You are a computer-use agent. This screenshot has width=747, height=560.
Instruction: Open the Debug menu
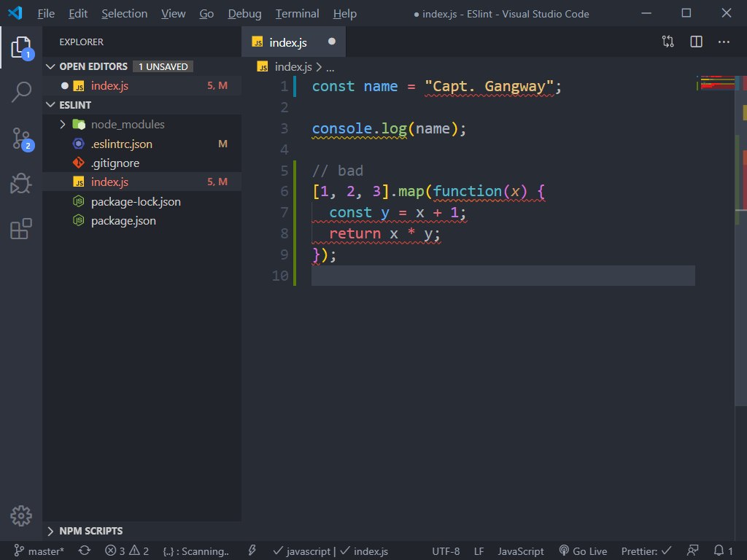tap(244, 13)
